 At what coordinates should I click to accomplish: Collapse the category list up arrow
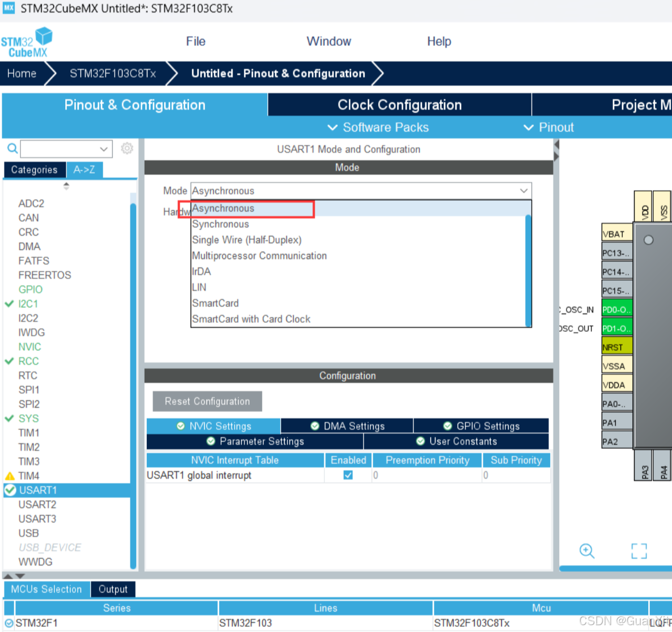pyautogui.click(x=66, y=184)
